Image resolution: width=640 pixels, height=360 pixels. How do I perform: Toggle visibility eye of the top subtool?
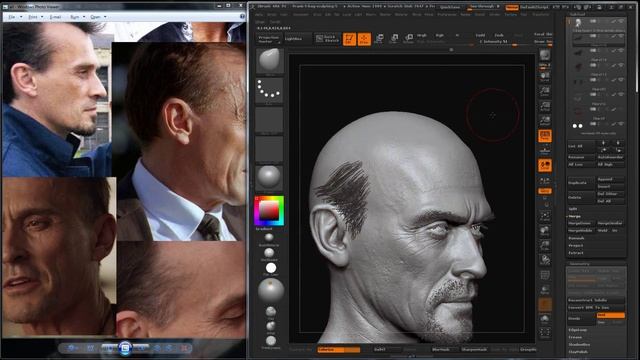(x=621, y=21)
